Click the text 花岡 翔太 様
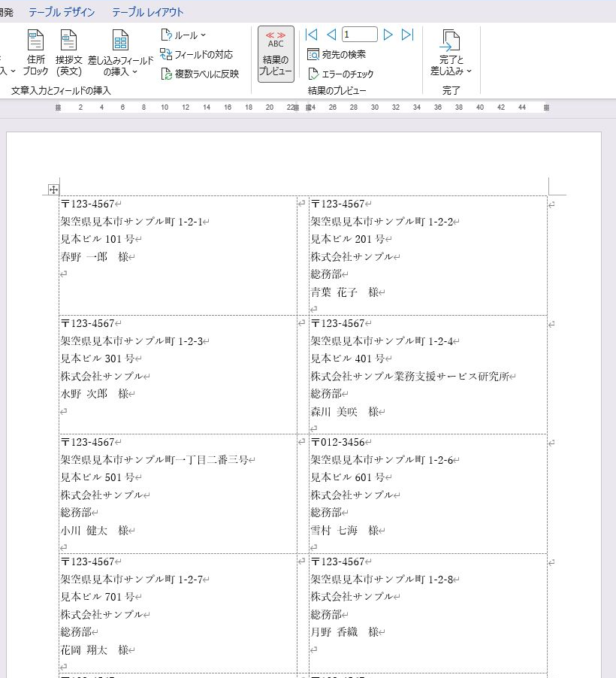The width and height of the screenshot is (616, 678). pyautogui.click(x=95, y=650)
